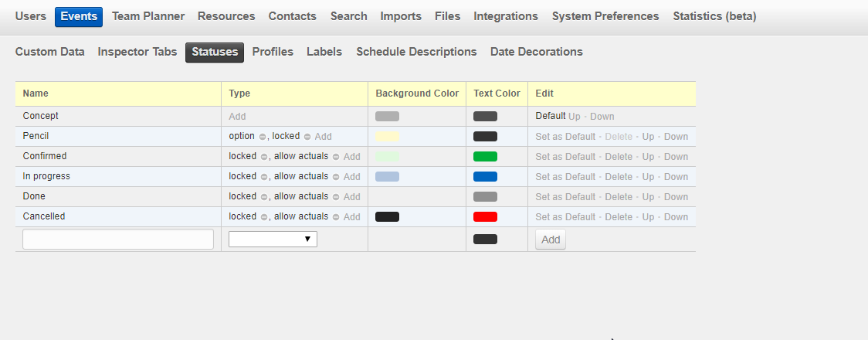Remove the locked type from the In progress status
The height and width of the screenshot is (340, 868).
tap(264, 177)
